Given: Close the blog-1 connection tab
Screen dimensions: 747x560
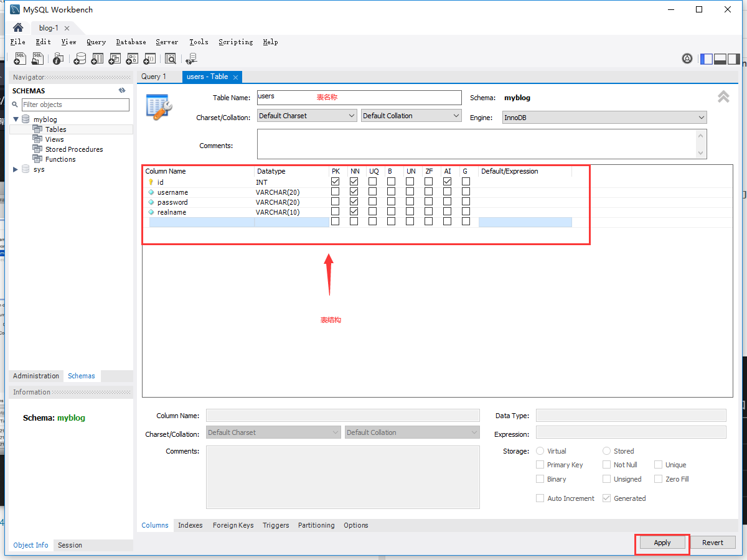Looking at the screenshot, I should click(x=67, y=28).
